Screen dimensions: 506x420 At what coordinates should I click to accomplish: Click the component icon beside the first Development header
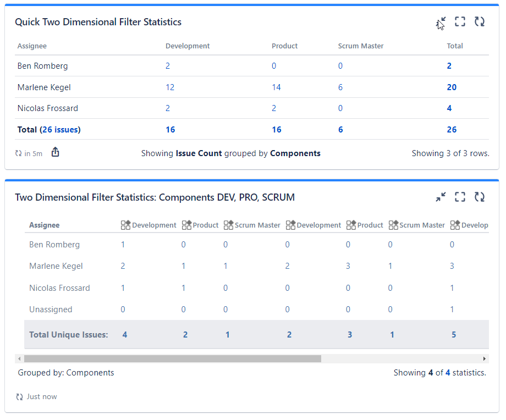124,224
